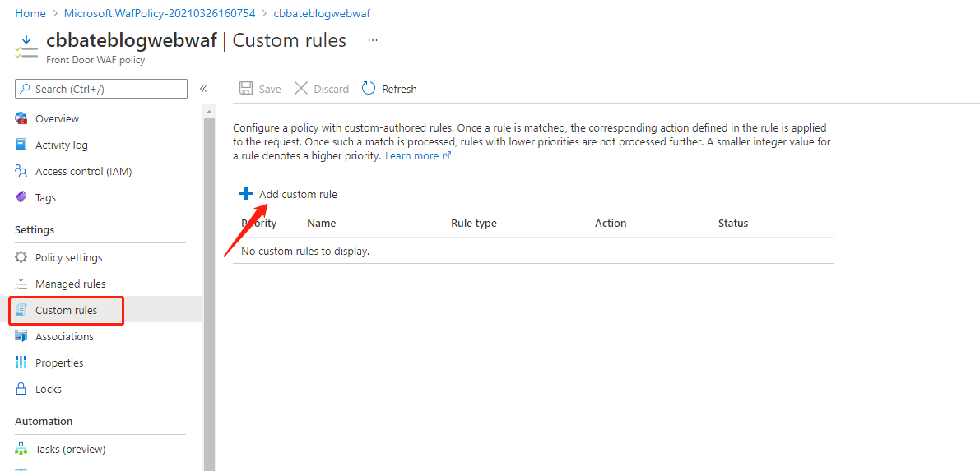Go to Locks settings

coord(49,389)
